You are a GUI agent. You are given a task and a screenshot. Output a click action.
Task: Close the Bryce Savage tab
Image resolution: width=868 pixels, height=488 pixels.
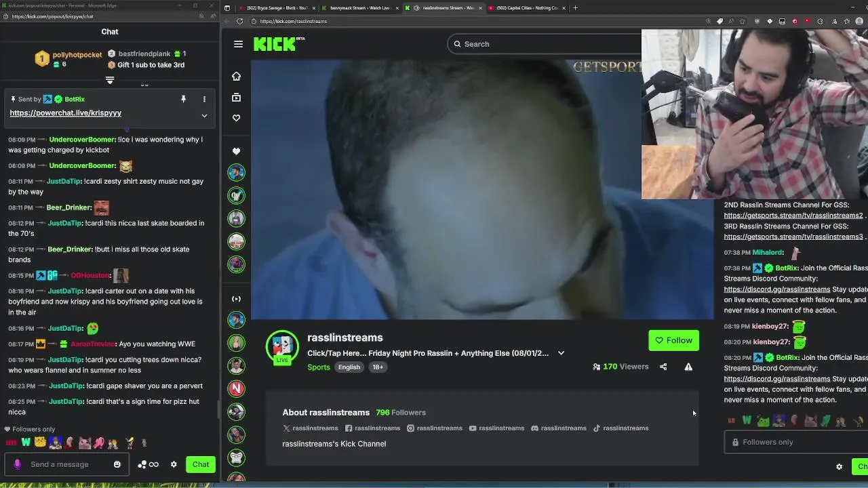314,8
